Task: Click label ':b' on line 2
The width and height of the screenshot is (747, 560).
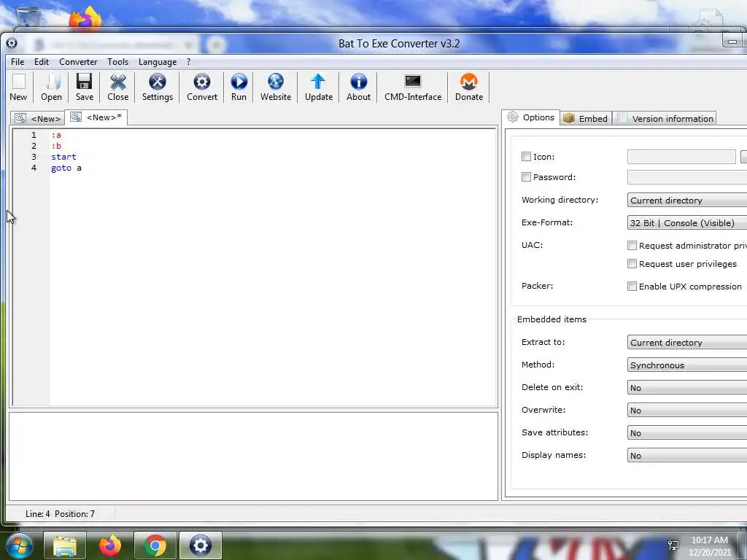Action: coord(56,146)
